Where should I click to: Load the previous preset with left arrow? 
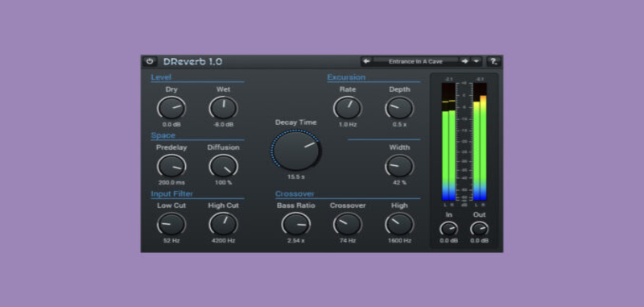click(x=366, y=61)
